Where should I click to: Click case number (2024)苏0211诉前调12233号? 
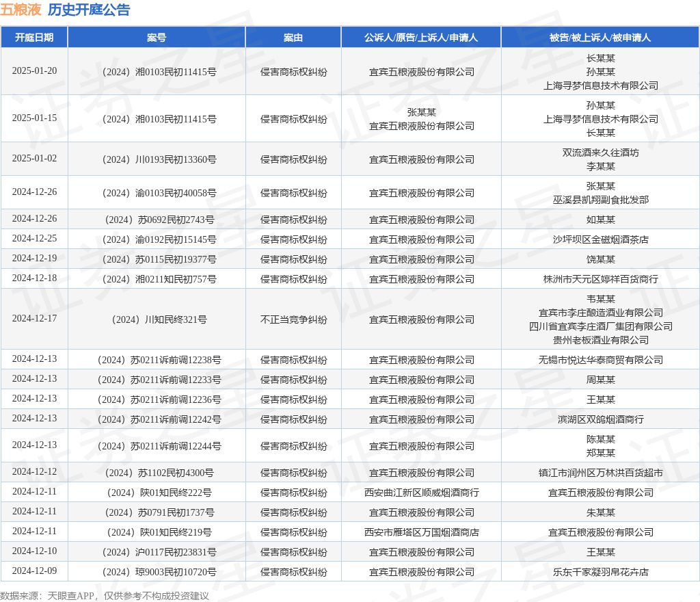(159, 380)
